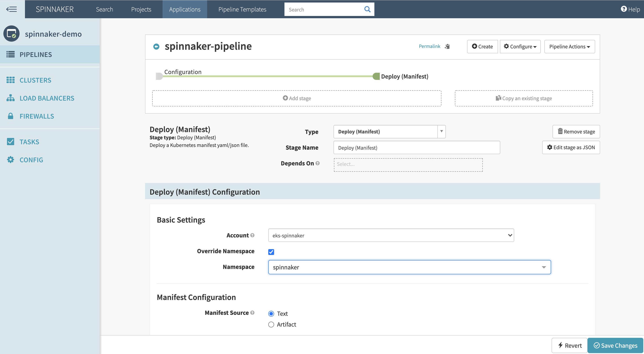Select the Text manifest source option

[271, 313]
